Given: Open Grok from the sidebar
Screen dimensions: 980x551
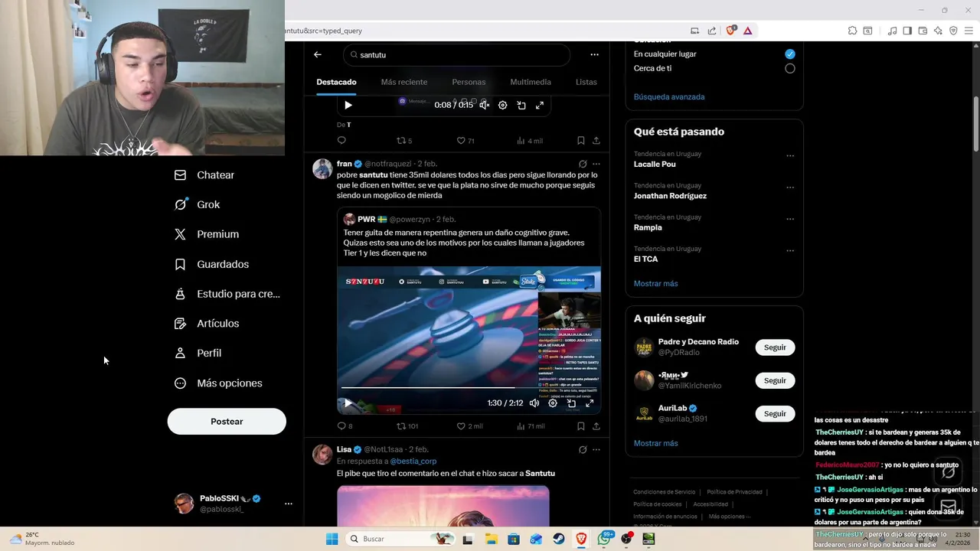Looking at the screenshot, I should [x=198, y=204].
